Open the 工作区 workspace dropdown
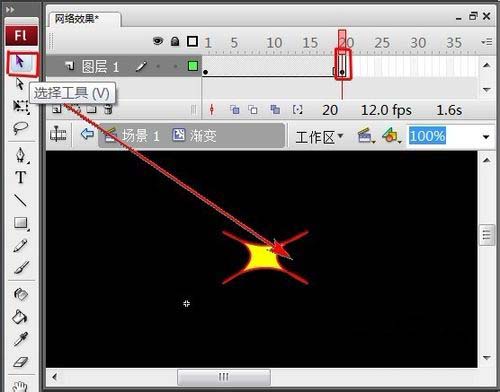This screenshot has height=392, width=500. tap(319, 137)
